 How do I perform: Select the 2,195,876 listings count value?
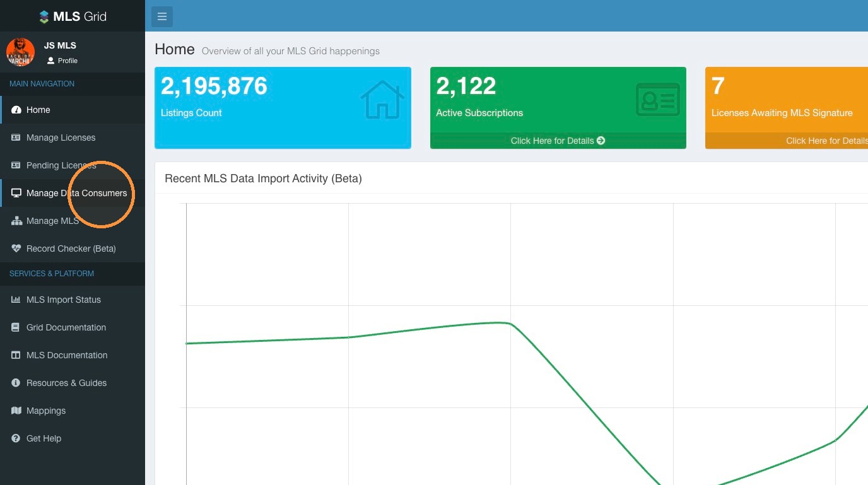(x=214, y=86)
